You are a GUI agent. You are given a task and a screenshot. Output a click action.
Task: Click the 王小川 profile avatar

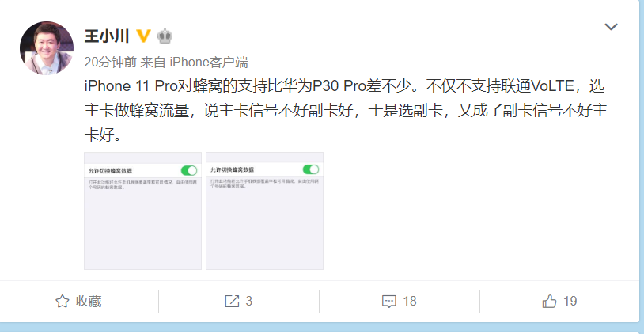(47, 48)
